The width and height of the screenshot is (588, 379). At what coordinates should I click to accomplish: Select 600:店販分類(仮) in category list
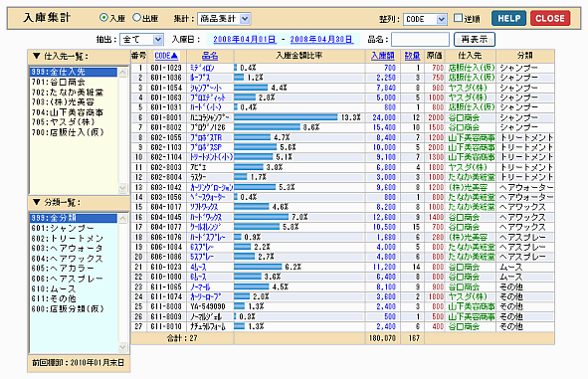(x=74, y=309)
